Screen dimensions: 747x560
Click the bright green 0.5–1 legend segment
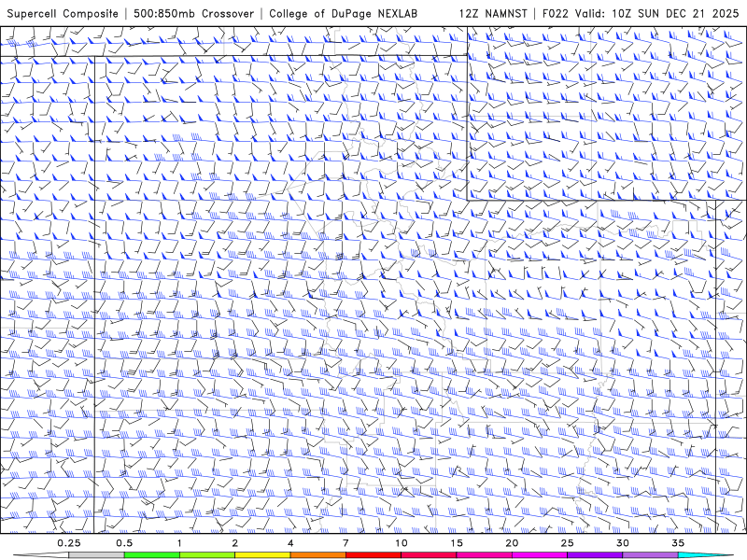pyautogui.click(x=151, y=555)
